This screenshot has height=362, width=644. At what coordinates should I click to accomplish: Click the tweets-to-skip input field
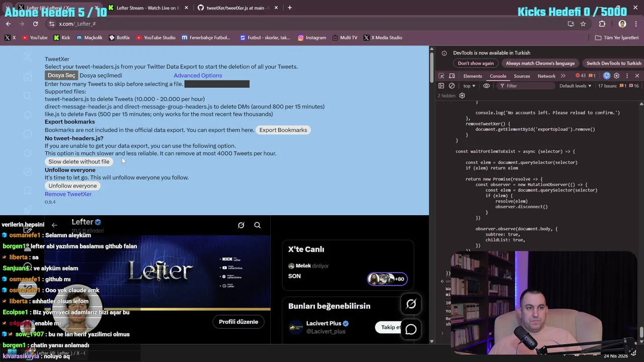(217, 84)
